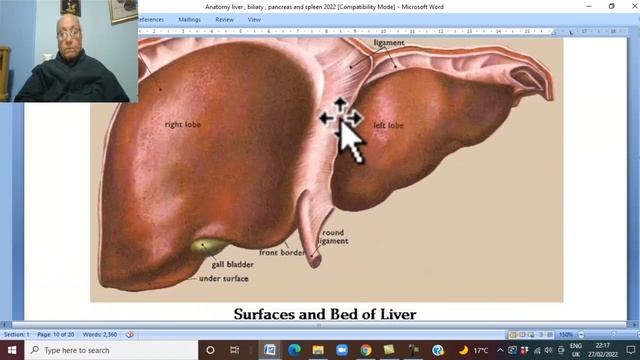Image resolution: width=640 pixels, height=360 pixels.
Task: Click the zoom out minus button
Action: pyautogui.click(x=581, y=335)
